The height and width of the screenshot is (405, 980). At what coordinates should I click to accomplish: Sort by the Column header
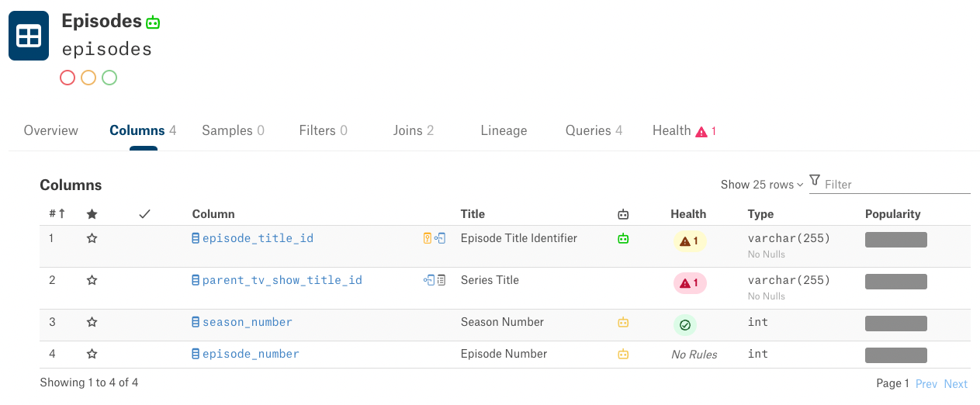213,214
